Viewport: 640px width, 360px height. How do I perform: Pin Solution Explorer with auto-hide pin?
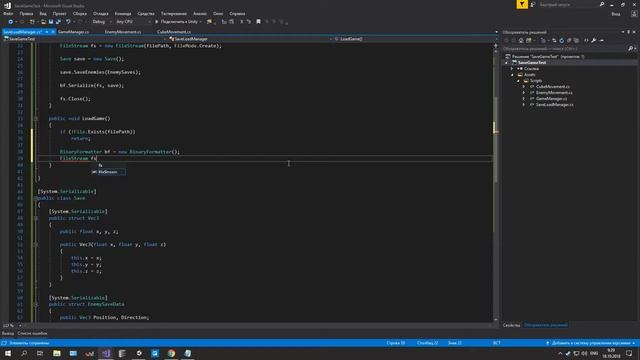coord(629,32)
